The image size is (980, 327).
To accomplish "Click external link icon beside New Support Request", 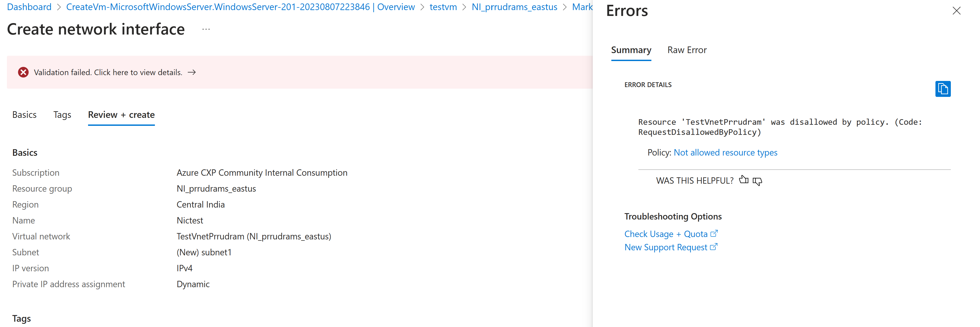I will pos(714,247).
